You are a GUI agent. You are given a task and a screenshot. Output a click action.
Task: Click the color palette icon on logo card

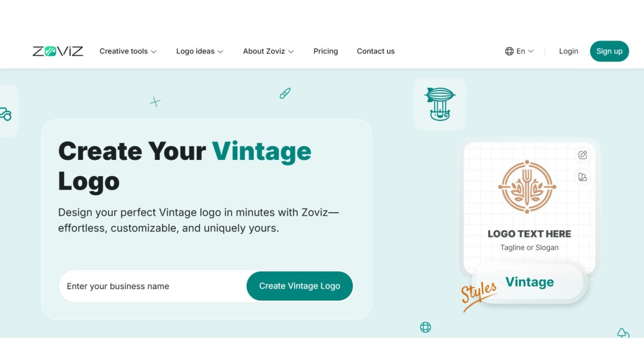582,177
